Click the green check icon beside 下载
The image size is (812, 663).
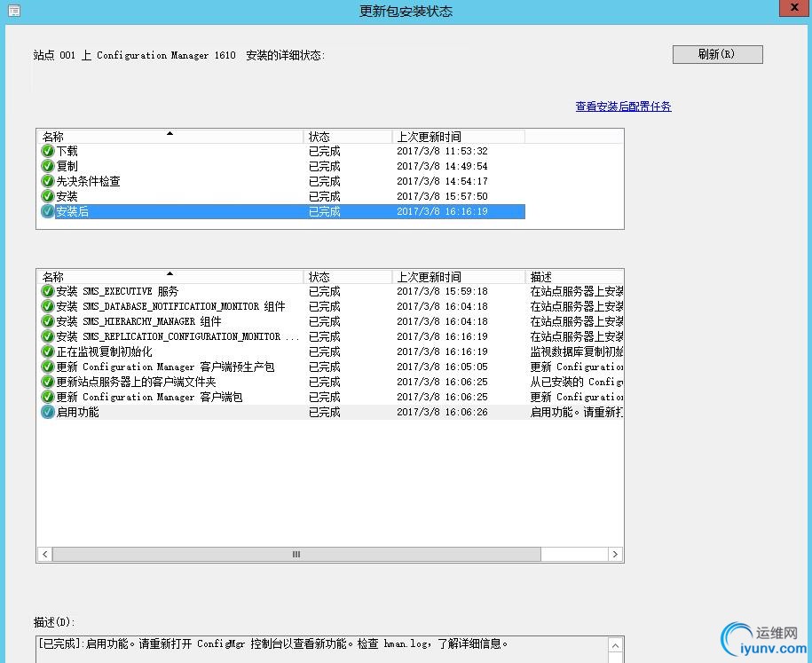(48, 151)
